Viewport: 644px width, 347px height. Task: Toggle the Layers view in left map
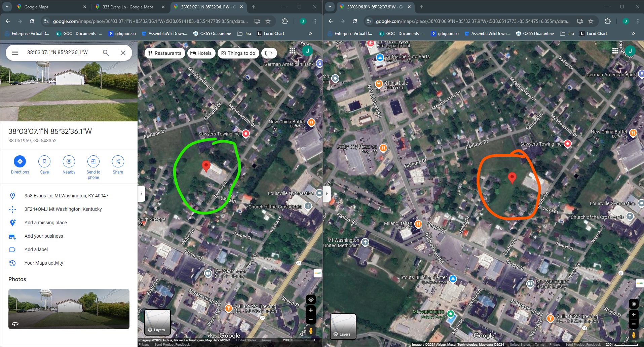[x=157, y=322]
